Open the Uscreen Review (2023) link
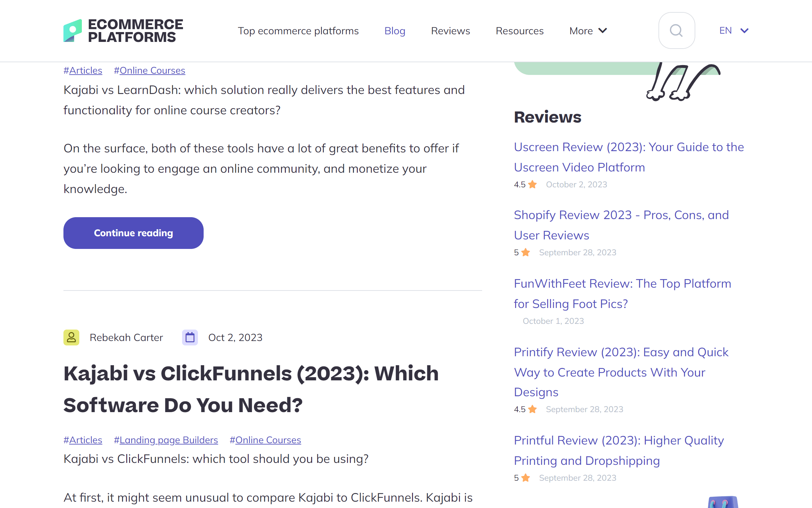Screen dimensions: 812x508 tap(629, 157)
